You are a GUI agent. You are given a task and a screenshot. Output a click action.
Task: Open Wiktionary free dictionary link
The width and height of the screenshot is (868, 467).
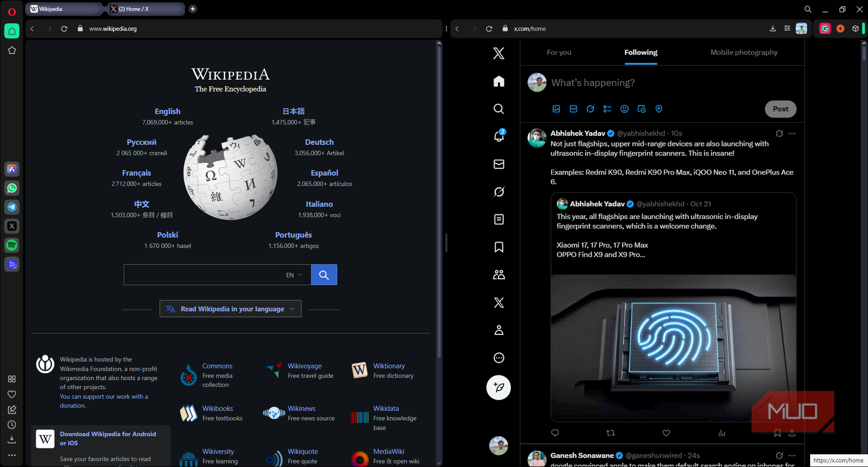389,366
